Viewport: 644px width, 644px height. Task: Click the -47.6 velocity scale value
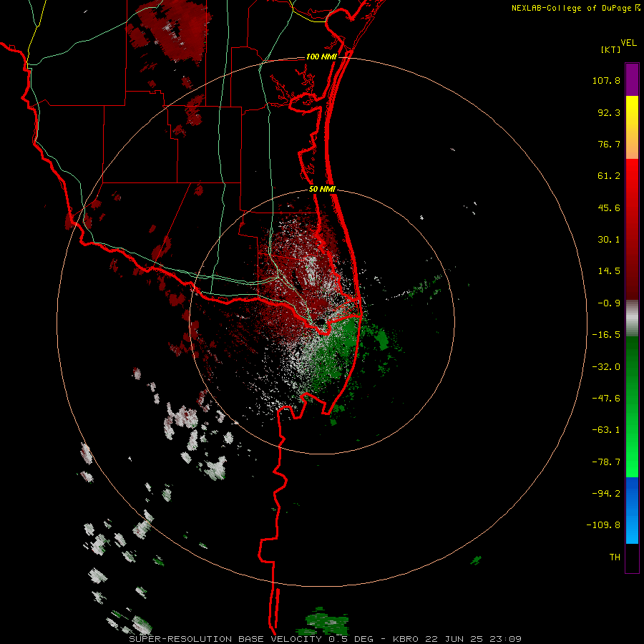tap(606, 399)
